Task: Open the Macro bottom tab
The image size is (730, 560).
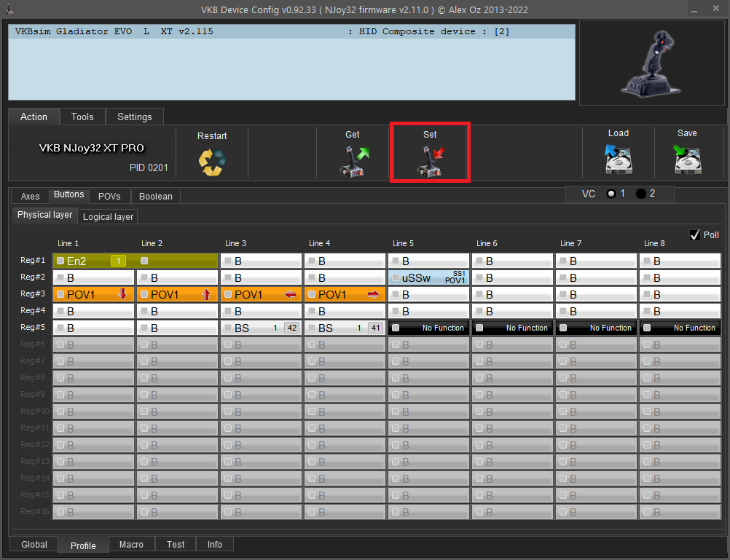Action: coord(131,545)
